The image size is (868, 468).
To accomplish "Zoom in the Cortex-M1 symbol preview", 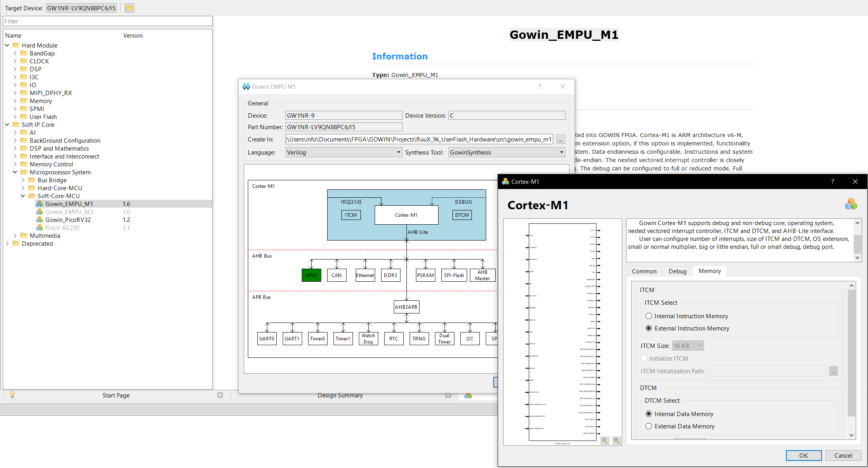I will pos(617,440).
